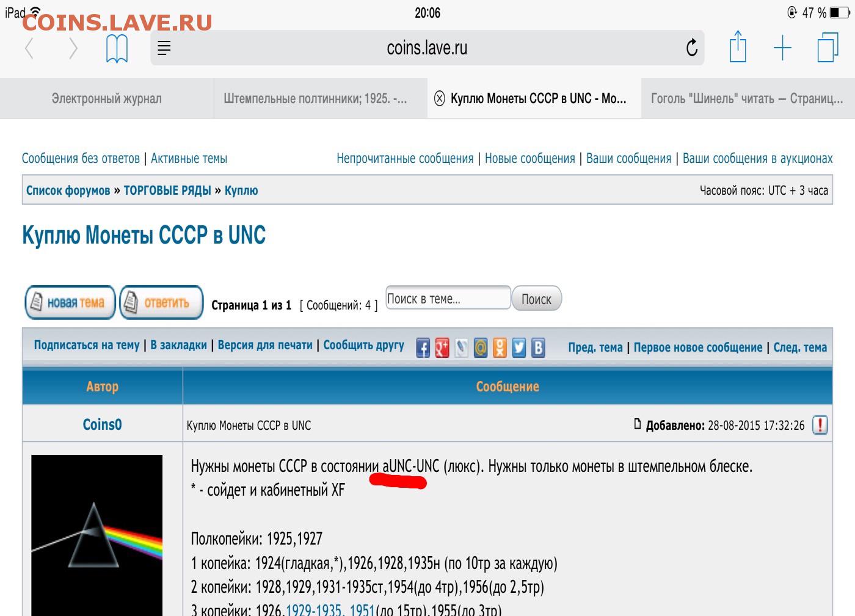
Task: Open 'Активные темы' link
Action: click(x=189, y=159)
